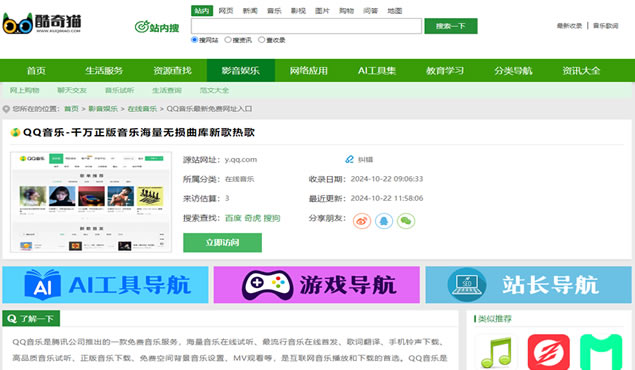Open the red swirl app icon

(548, 352)
